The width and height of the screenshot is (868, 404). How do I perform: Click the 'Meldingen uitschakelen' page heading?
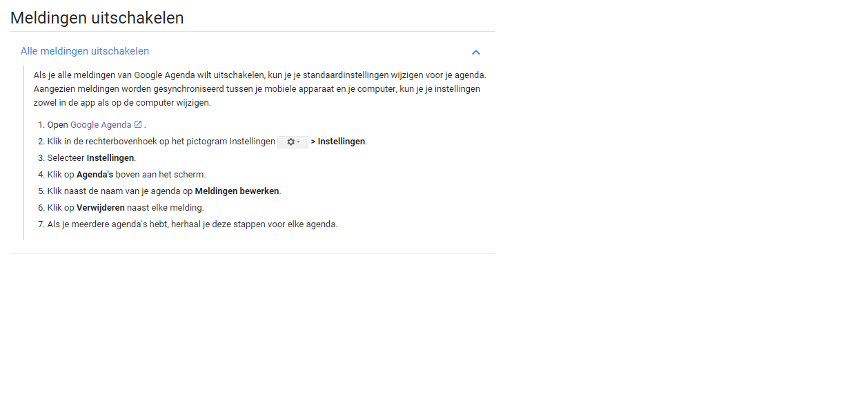pos(97,18)
